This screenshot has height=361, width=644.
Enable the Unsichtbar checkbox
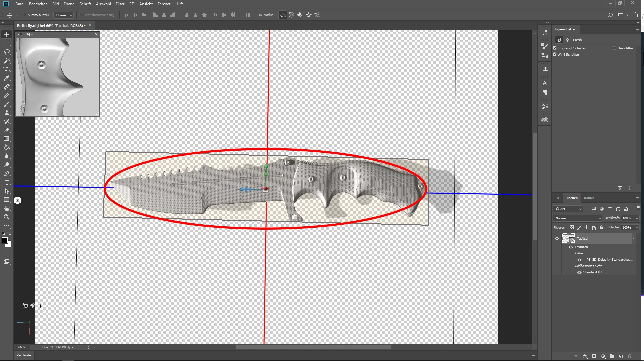[x=615, y=48]
